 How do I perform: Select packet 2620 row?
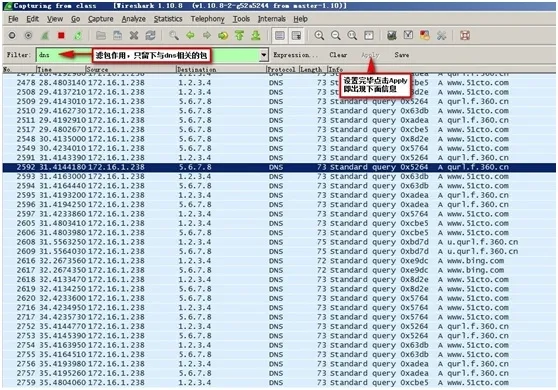pos(279,298)
